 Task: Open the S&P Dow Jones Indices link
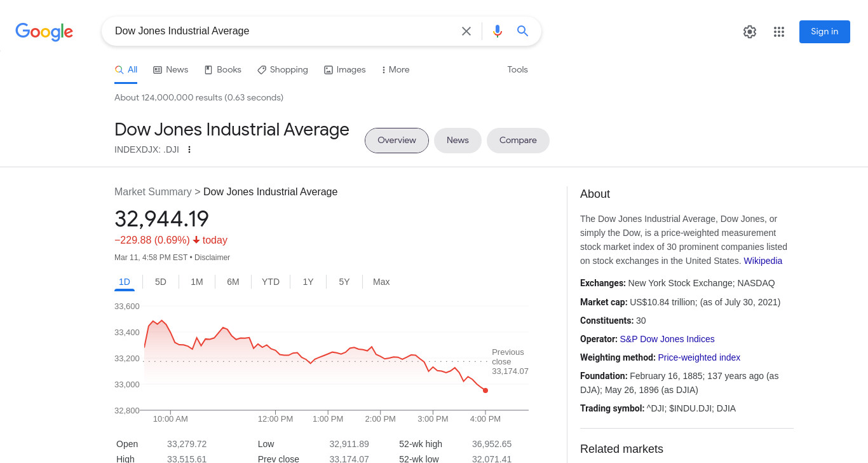point(667,339)
